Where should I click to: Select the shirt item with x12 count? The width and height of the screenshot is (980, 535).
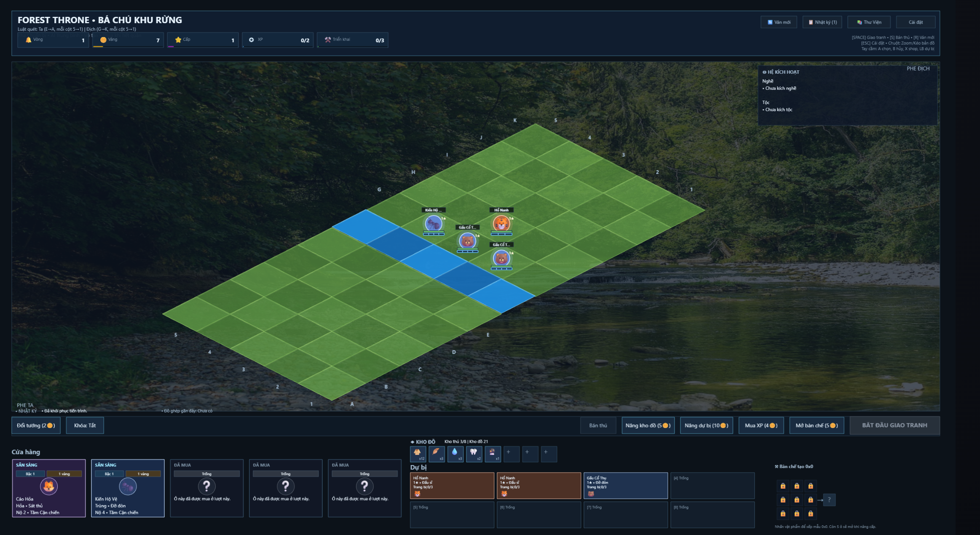click(x=418, y=454)
